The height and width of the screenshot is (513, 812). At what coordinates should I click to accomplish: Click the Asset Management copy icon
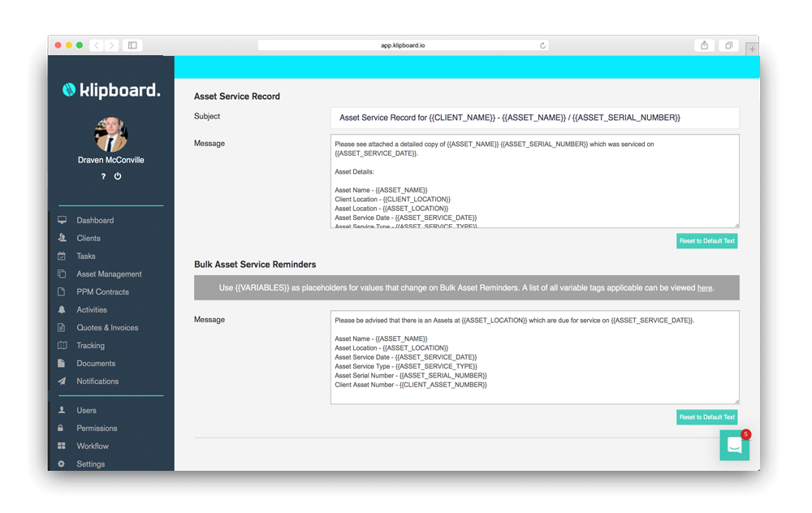pyautogui.click(x=62, y=274)
